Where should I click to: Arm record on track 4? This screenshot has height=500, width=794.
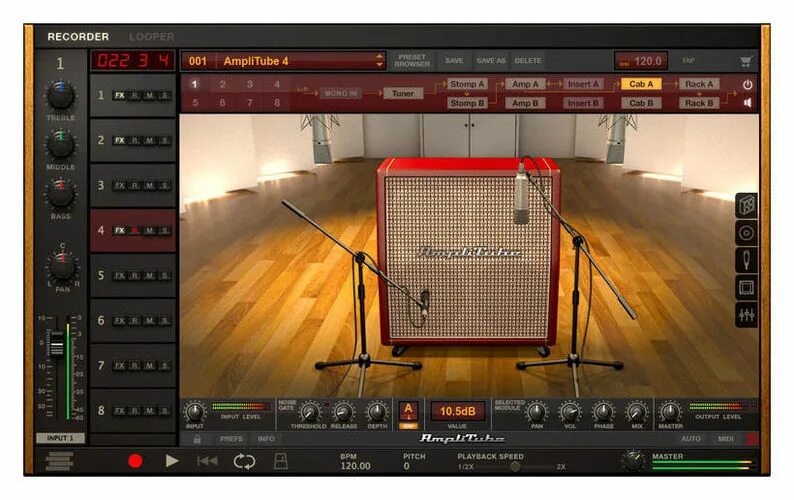pos(135,230)
